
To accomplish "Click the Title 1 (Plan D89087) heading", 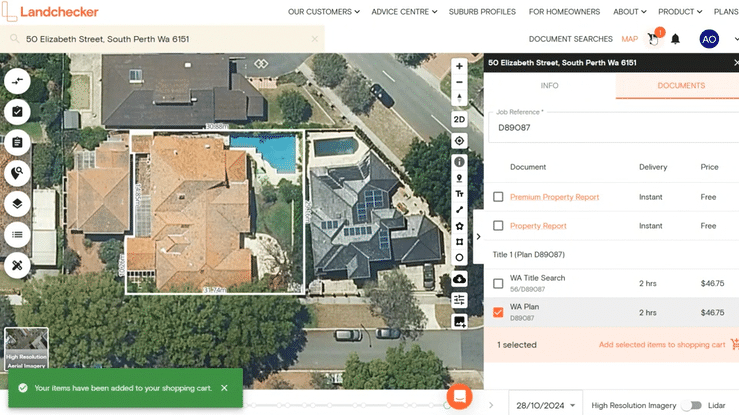I will click(x=528, y=254).
